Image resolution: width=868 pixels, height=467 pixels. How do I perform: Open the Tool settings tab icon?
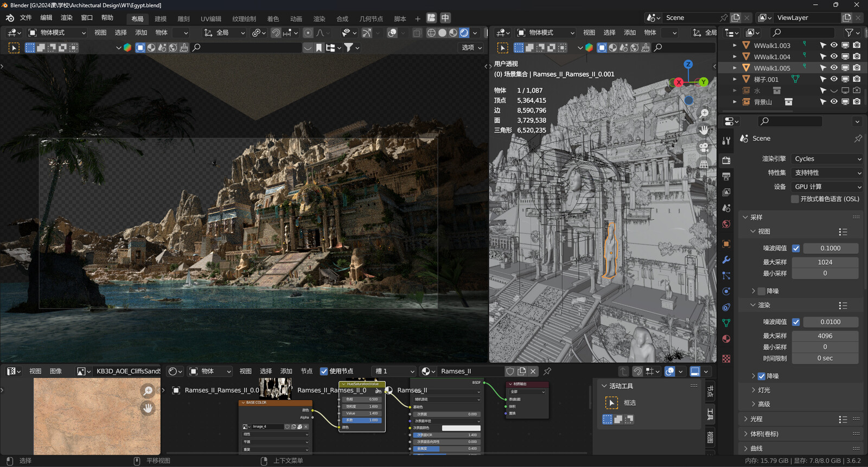(x=726, y=140)
